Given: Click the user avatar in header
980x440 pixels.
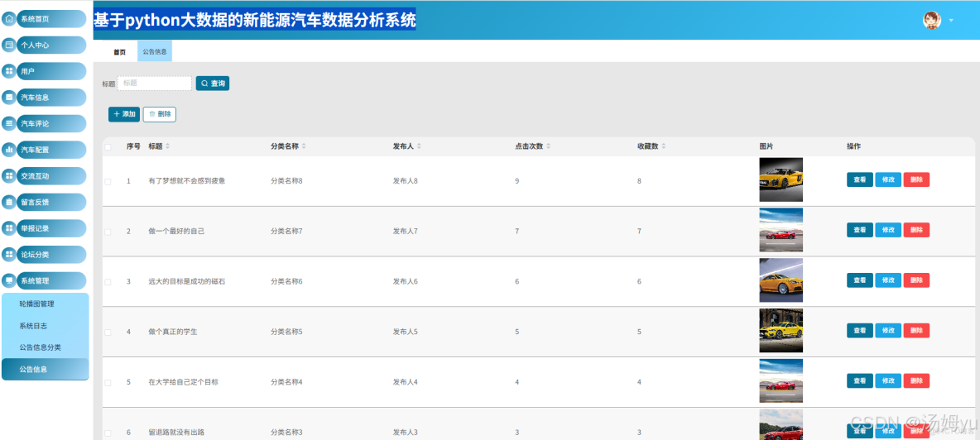Looking at the screenshot, I should click(x=932, y=20).
